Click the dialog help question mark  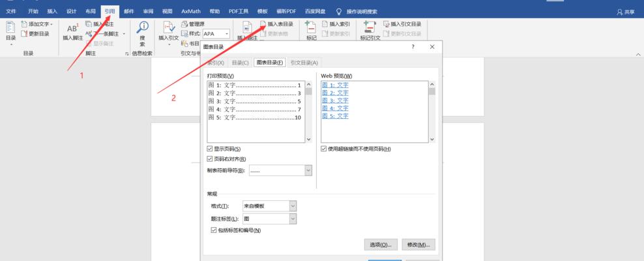click(413, 47)
